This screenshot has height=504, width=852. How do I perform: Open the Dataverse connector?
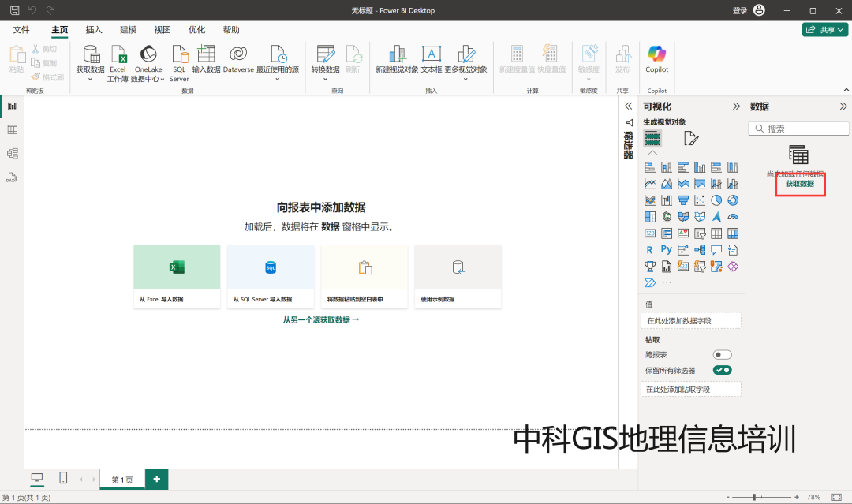coord(238,58)
